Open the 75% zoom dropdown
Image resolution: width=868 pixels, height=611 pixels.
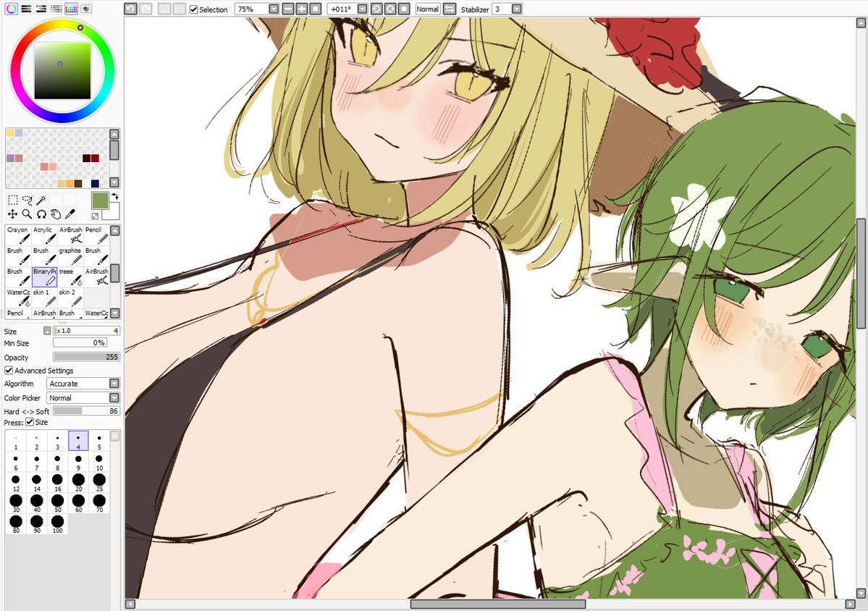274,9
